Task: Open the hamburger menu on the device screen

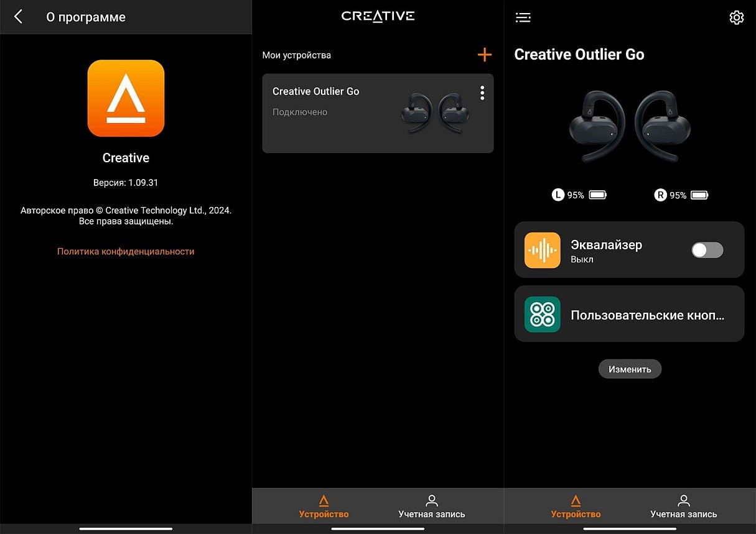Action: pos(523,17)
